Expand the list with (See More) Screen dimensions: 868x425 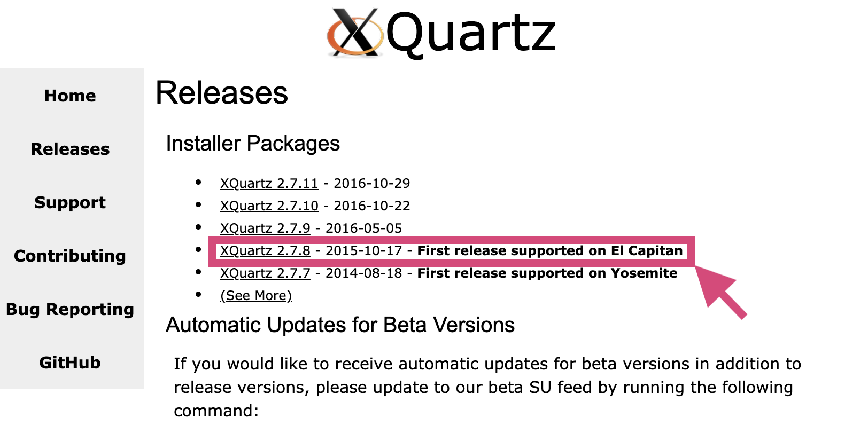click(x=256, y=296)
